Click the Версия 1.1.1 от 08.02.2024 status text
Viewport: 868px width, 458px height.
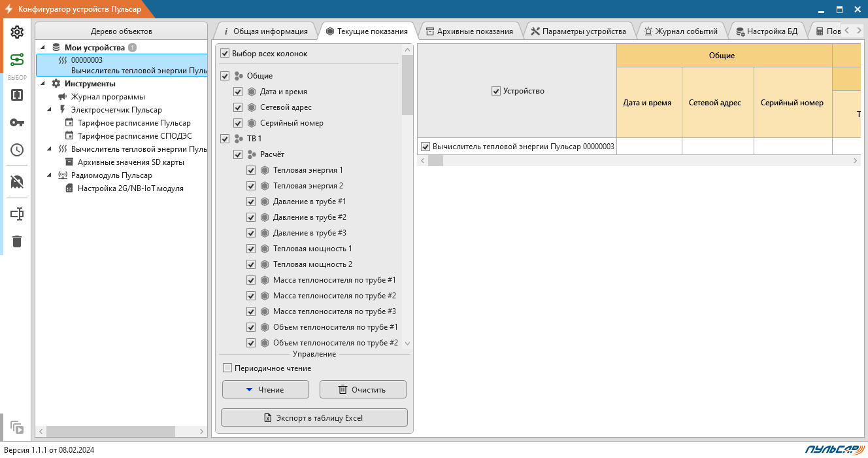49,450
